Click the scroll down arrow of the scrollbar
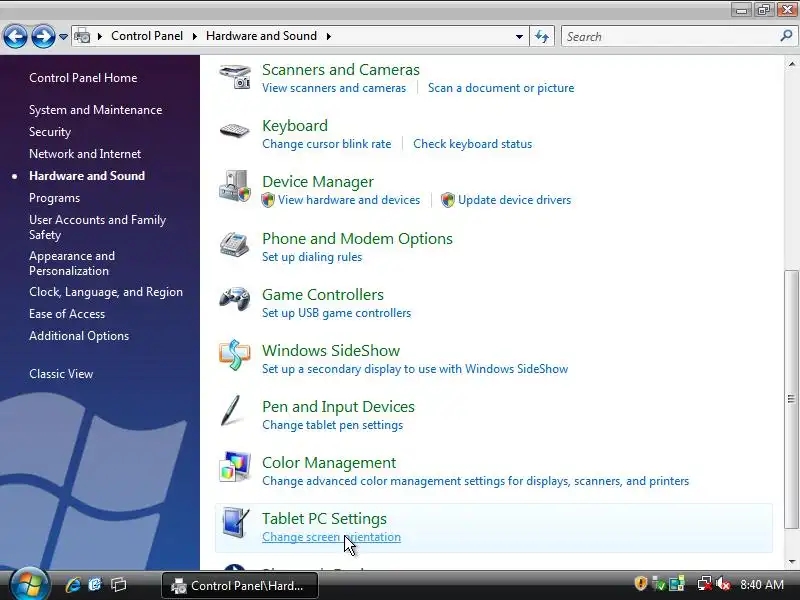Image resolution: width=800 pixels, height=600 pixels. click(x=791, y=562)
